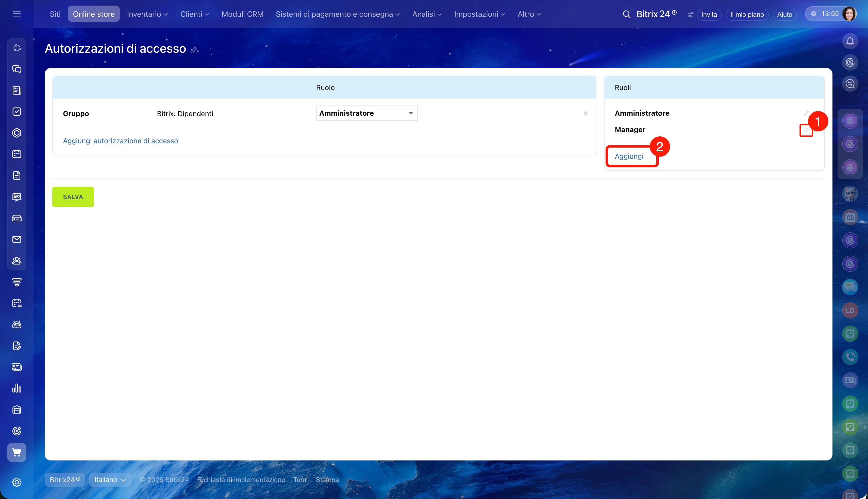Click the notifications bell icon

pos(850,42)
